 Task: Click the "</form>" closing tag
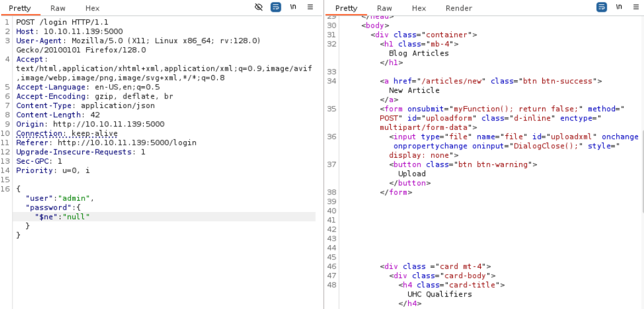396,192
